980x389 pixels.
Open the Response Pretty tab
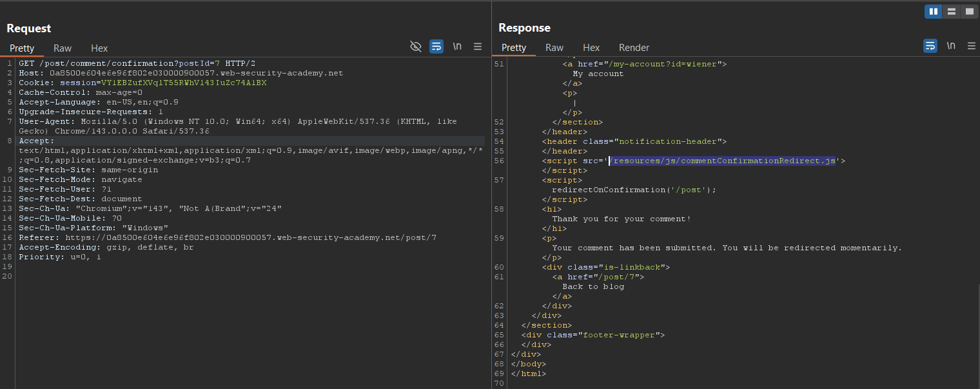tap(514, 48)
